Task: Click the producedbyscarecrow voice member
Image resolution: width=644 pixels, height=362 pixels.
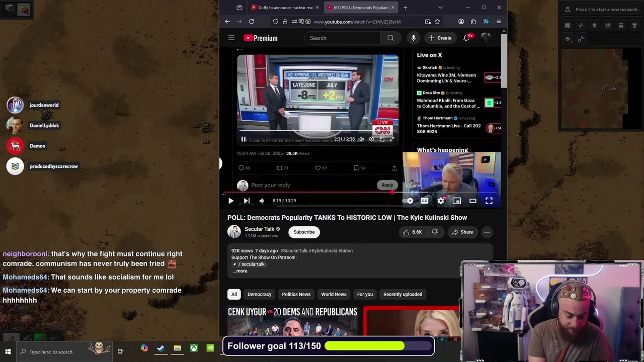Action: coord(43,166)
